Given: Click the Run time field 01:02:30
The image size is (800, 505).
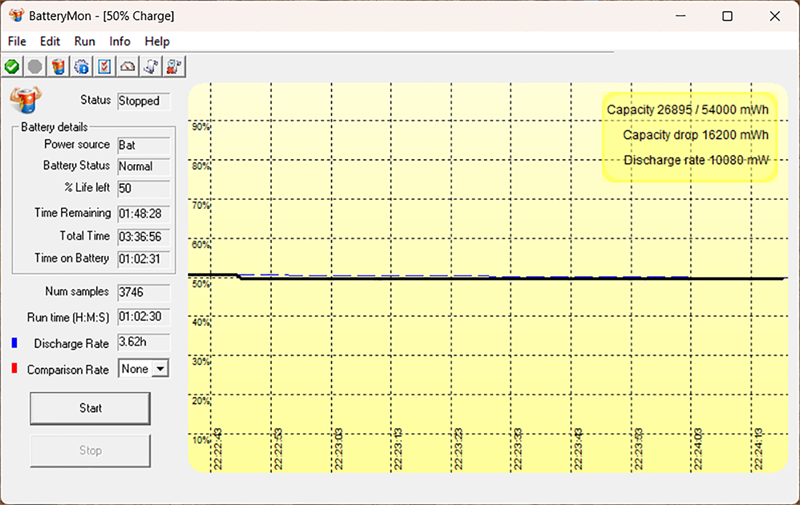Looking at the screenshot, I should [143, 317].
